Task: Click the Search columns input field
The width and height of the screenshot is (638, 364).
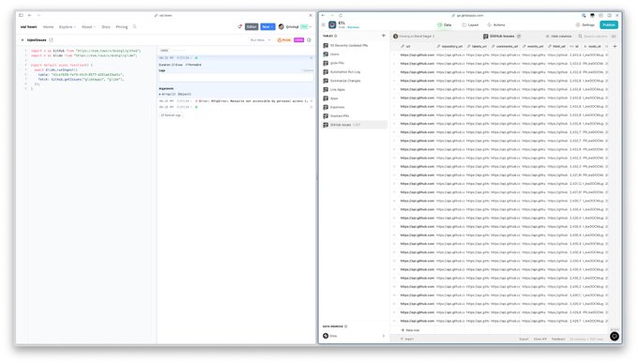Action: pyautogui.click(x=596, y=37)
